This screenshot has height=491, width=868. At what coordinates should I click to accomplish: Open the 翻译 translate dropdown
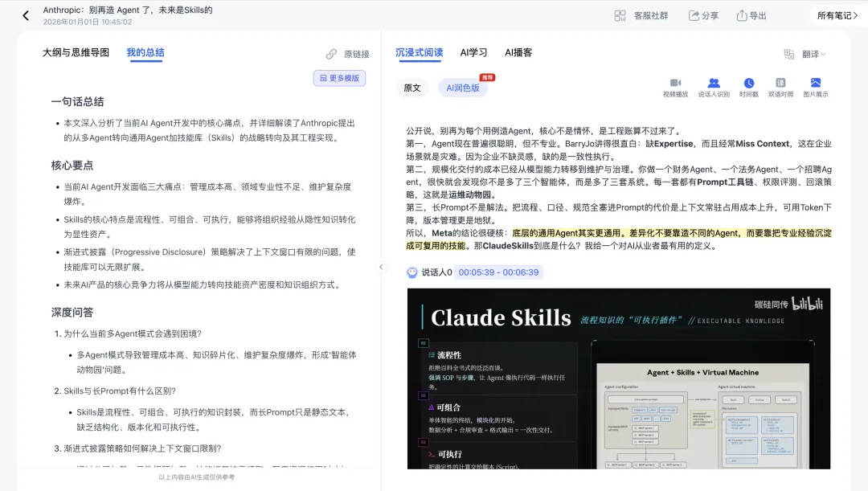(813, 55)
